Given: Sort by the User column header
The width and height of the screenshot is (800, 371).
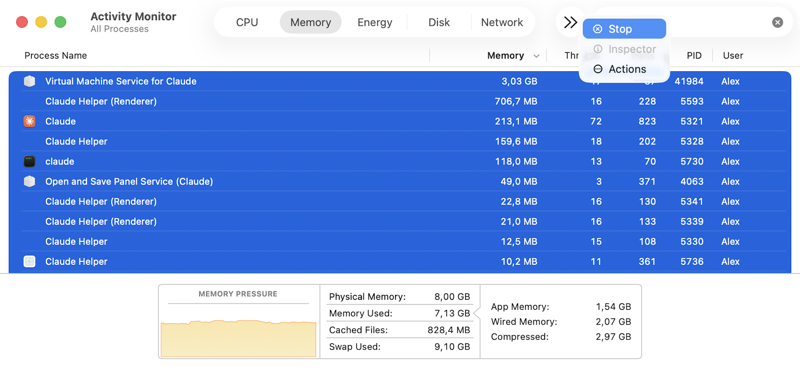Looking at the screenshot, I should tap(733, 56).
